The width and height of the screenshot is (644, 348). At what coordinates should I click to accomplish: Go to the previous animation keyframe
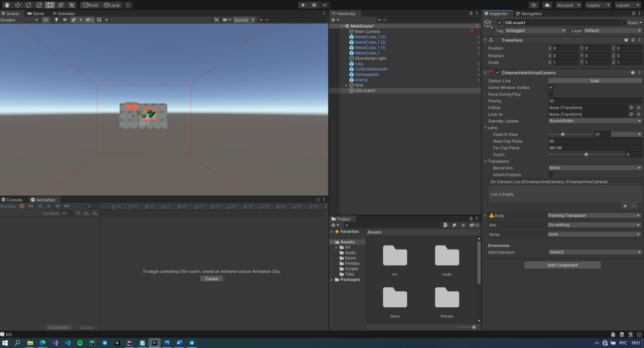point(40,206)
